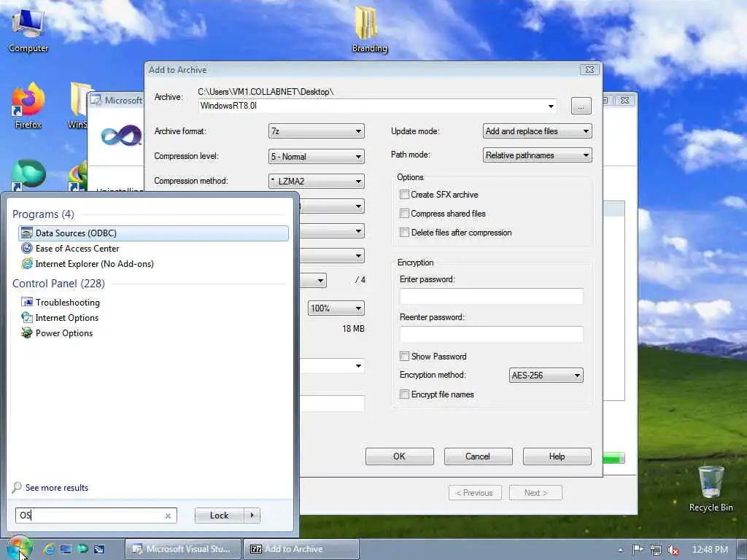
Task: Click the Enter password field
Action: coord(491,296)
